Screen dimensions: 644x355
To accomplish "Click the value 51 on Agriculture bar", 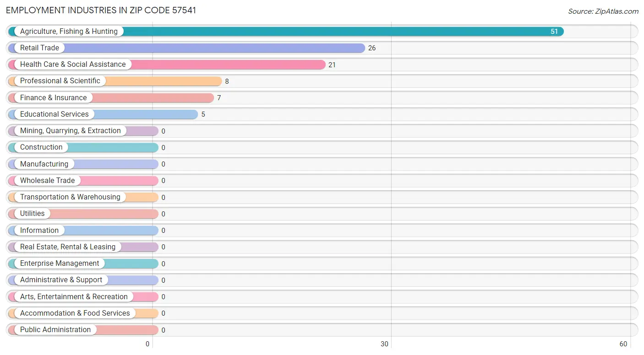I will pos(554,32).
